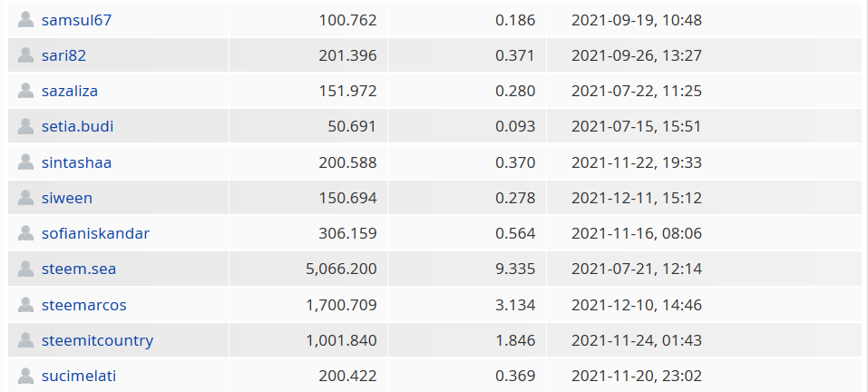868x392 pixels.
Task: Select the user icon next to siween
Action: pyautogui.click(x=25, y=198)
